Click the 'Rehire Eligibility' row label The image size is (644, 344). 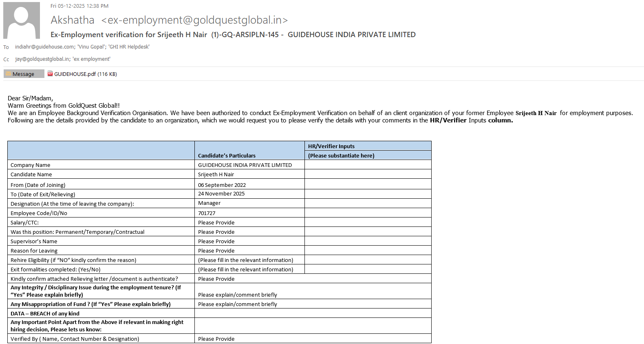[x=73, y=260]
